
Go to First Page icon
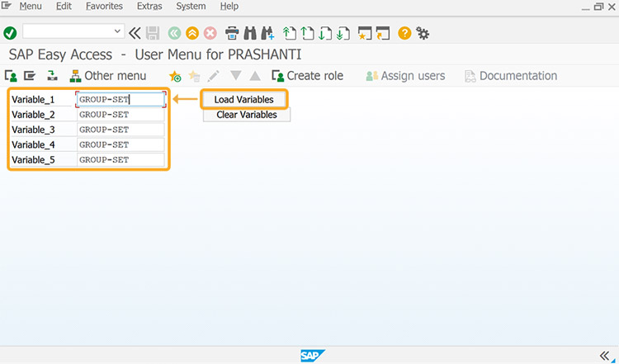point(290,33)
